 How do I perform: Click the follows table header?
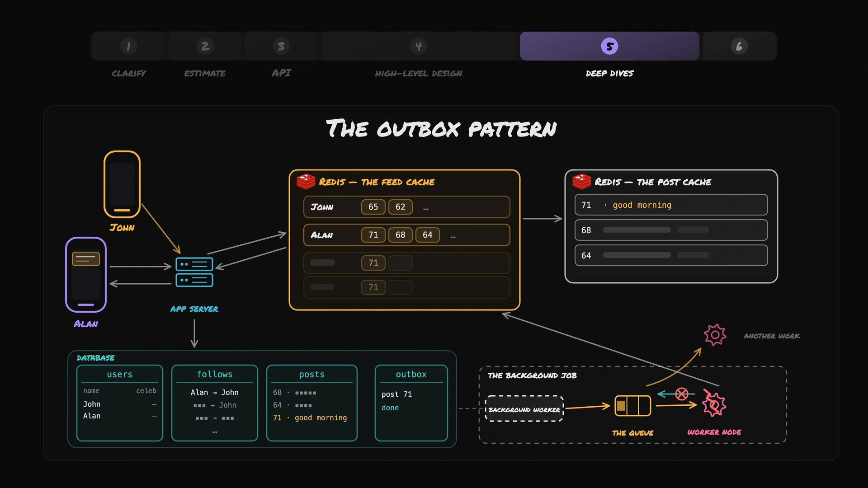(215, 375)
